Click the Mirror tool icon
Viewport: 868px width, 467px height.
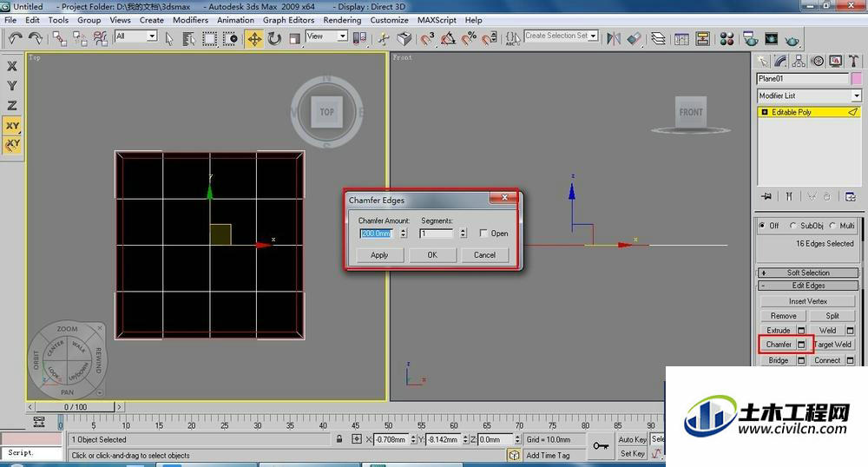(x=614, y=39)
